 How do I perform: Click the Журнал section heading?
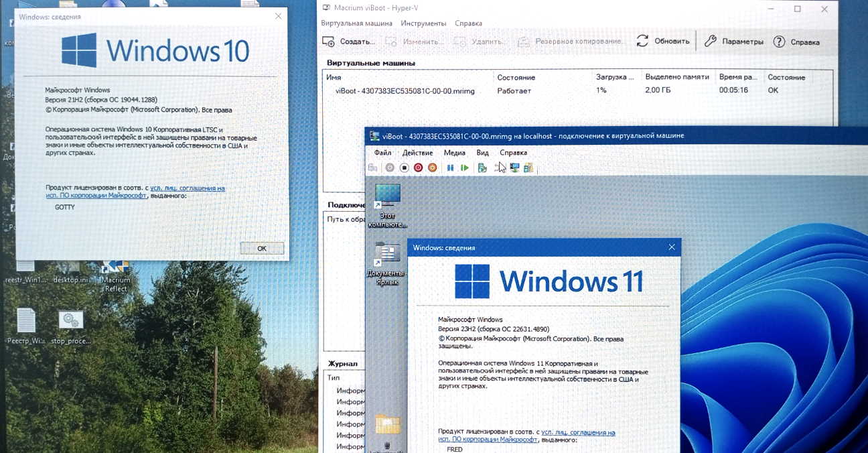[x=342, y=364]
